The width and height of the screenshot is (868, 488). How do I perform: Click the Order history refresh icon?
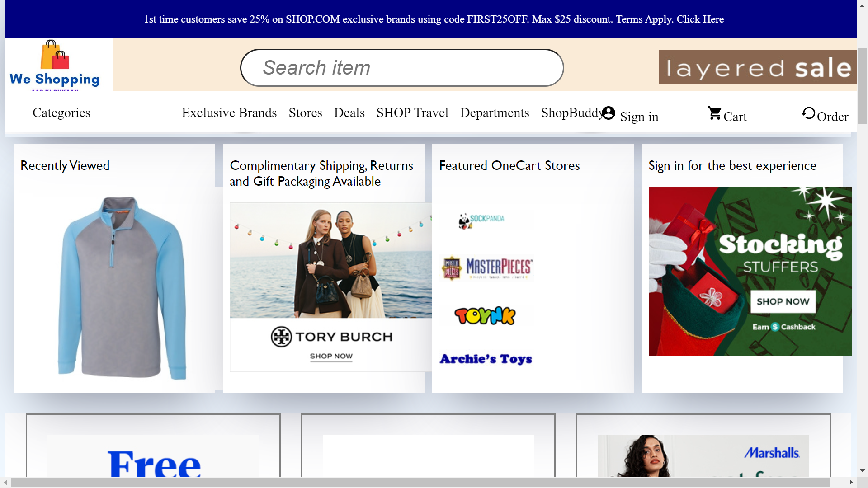808,113
